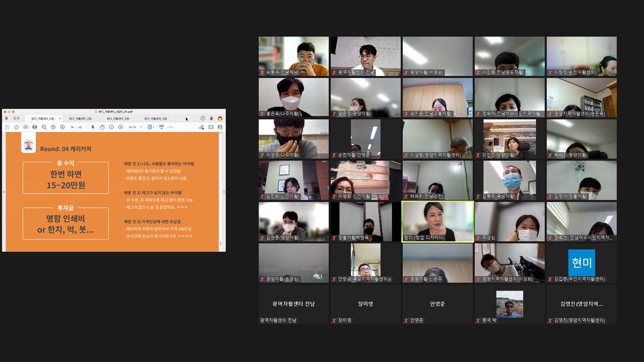
Task: Open the notifications bell
Action: (x=211, y=119)
